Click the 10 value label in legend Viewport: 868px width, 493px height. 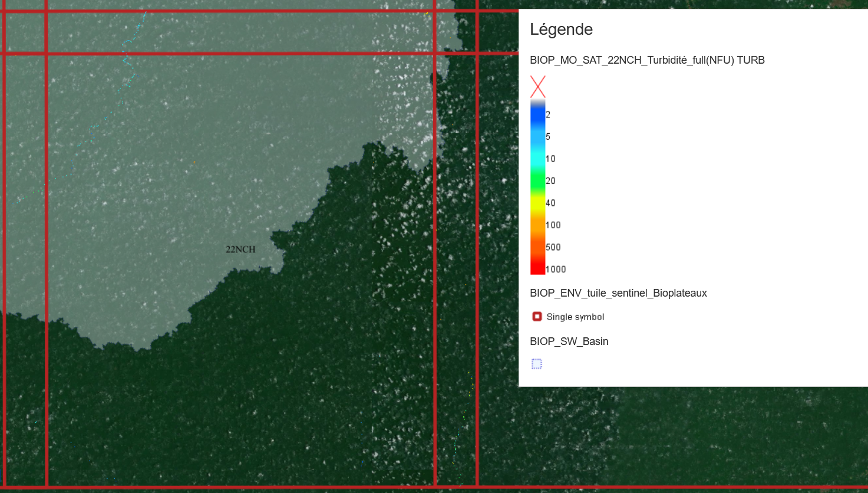point(550,159)
